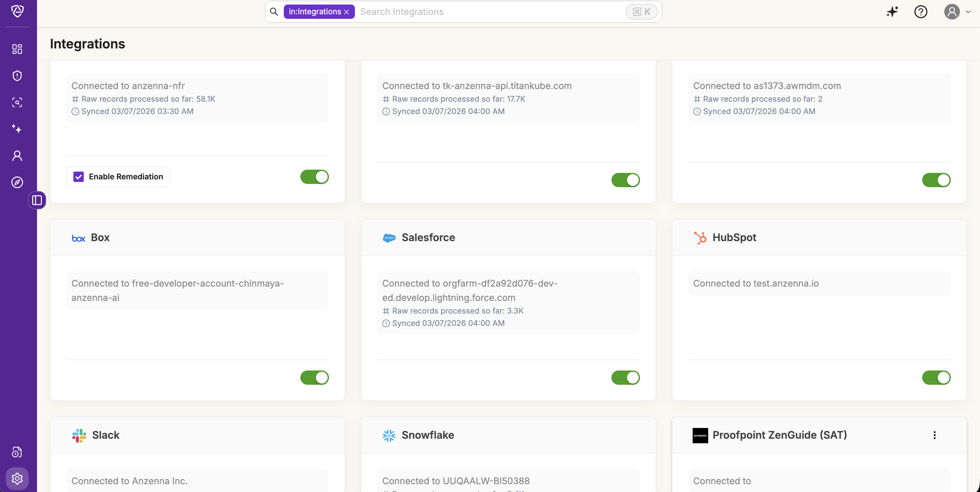Click the compass explore sidebar icon
Image resolution: width=980 pixels, height=492 pixels.
pyautogui.click(x=17, y=182)
